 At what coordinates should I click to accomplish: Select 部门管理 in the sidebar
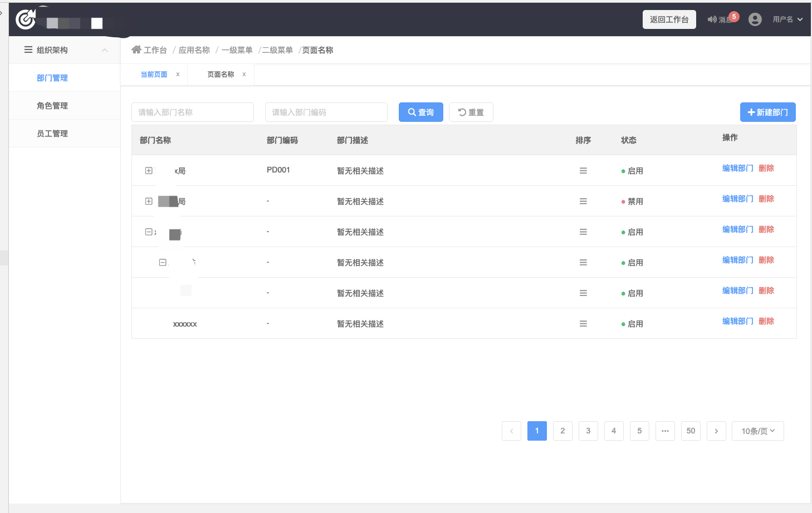[x=52, y=78]
